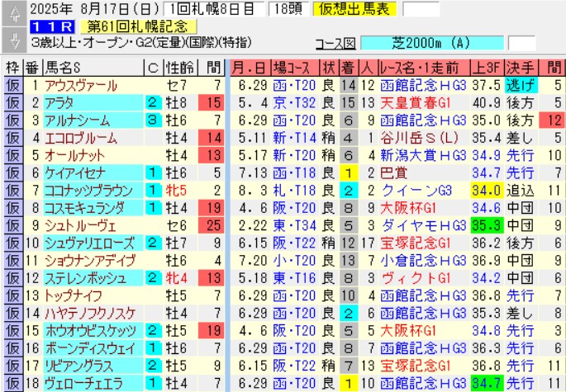Click the 仮 frame icon for horse 18

pyautogui.click(x=12, y=383)
